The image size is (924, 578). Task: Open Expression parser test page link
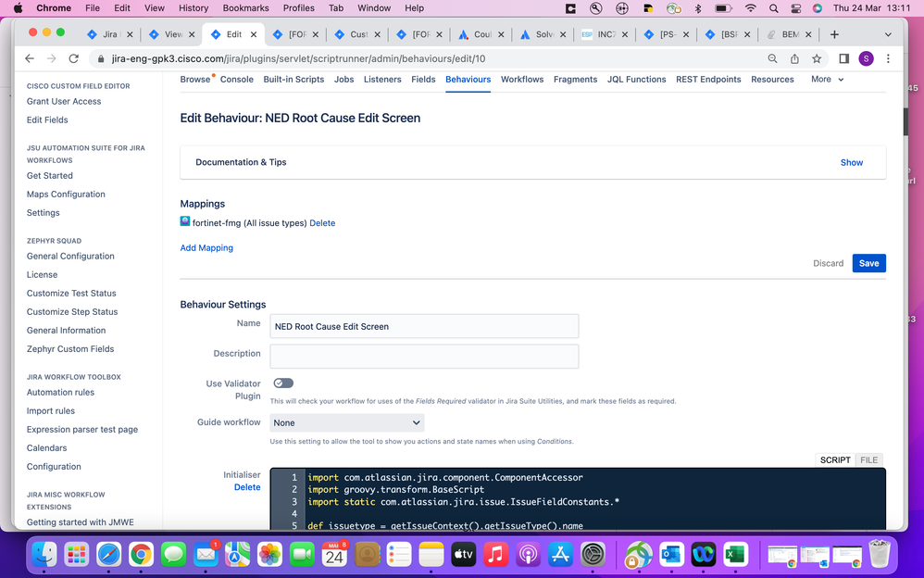click(x=81, y=430)
